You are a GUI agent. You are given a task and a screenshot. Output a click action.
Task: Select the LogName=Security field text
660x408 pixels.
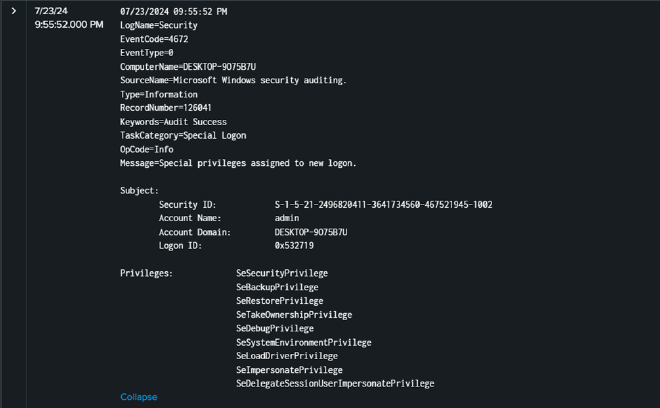point(158,25)
